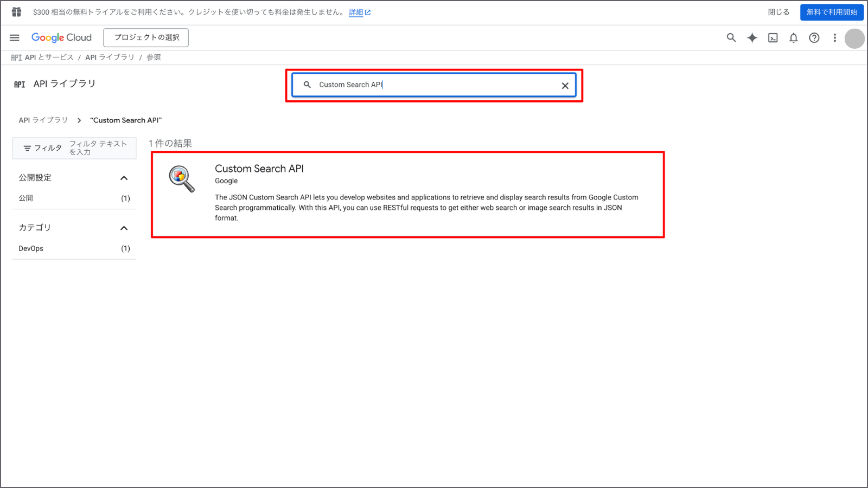Open the top bar search magnifier
The image size is (868, 488).
coord(731,37)
